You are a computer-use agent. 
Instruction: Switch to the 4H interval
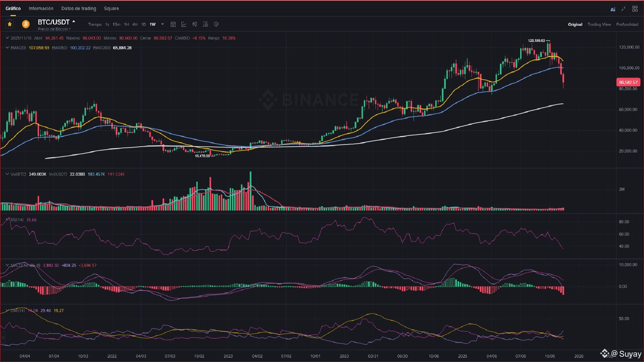click(135, 24)
